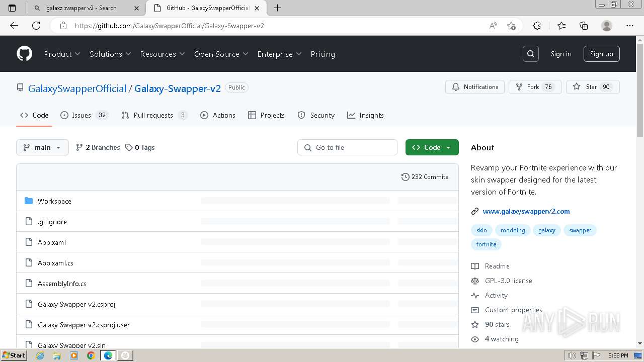Screen dimensions: 644x362
Task: Open the App.xaml.cs file
Action: point(55,263)
